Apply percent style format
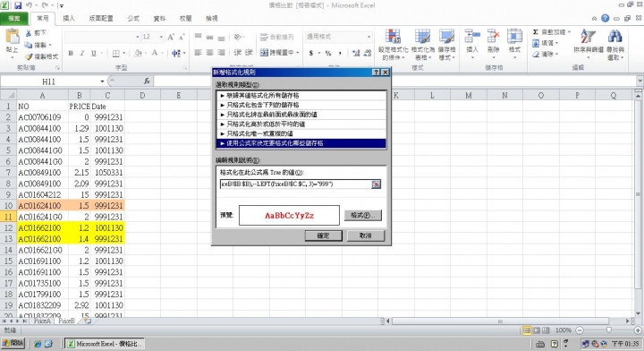The width and height of the screenshot is (644, 351). click(x=328, y=53)
